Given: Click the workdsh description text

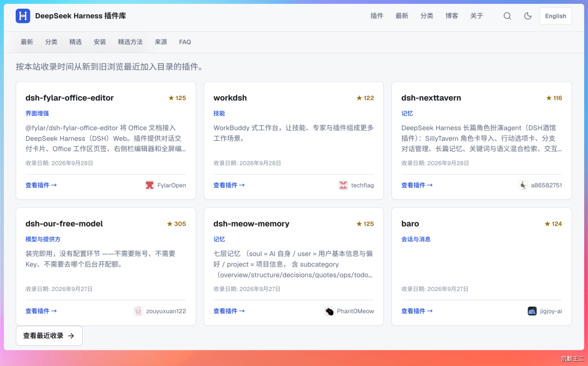Looking at the screenshot, I should point(293,133).
